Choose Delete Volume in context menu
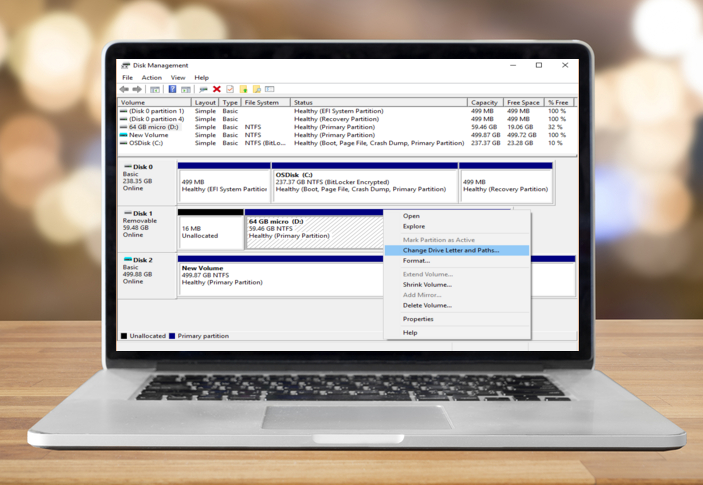Viewport: 703px width, 485px height. [427, 305]
